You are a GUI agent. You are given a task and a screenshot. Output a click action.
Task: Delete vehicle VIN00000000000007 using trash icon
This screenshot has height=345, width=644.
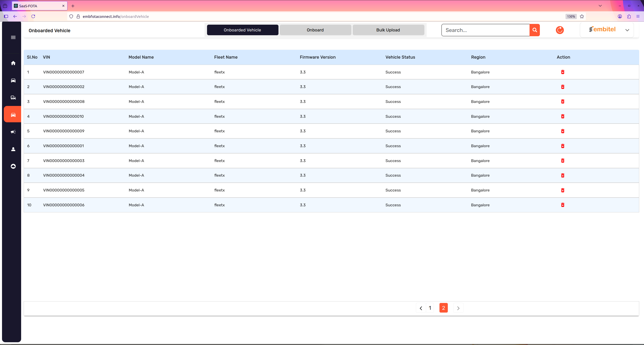pos(563,72)
